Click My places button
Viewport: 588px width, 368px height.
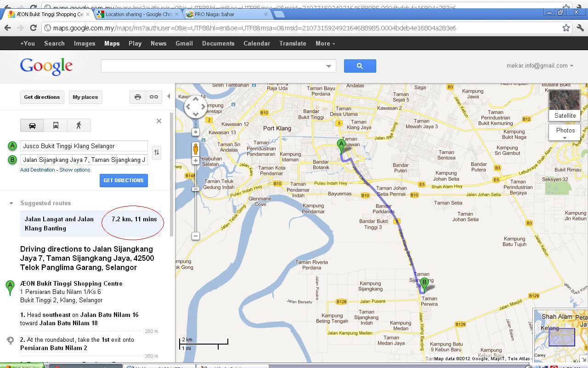pyautogui.click(x=85, y=97)
